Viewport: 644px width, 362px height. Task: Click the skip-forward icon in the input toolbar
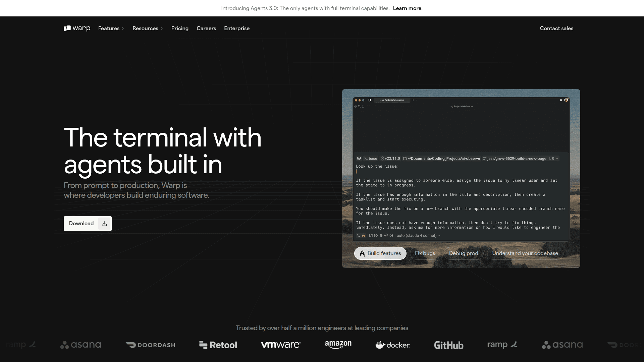[376, 235]
